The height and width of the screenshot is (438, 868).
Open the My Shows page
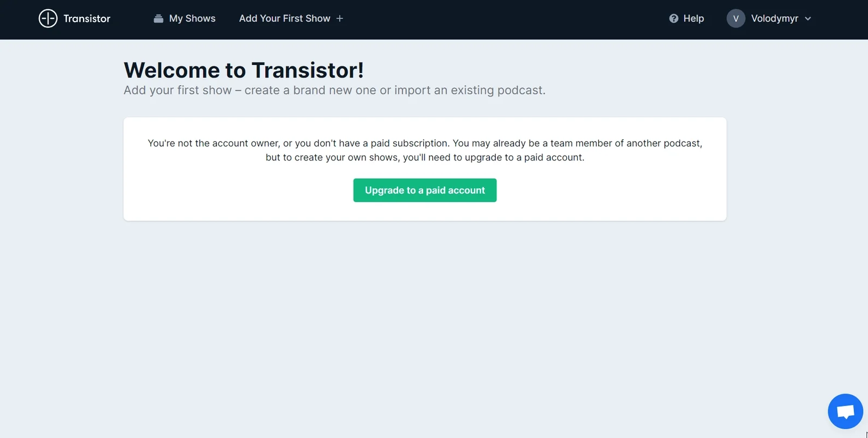(x=184, y=18)
